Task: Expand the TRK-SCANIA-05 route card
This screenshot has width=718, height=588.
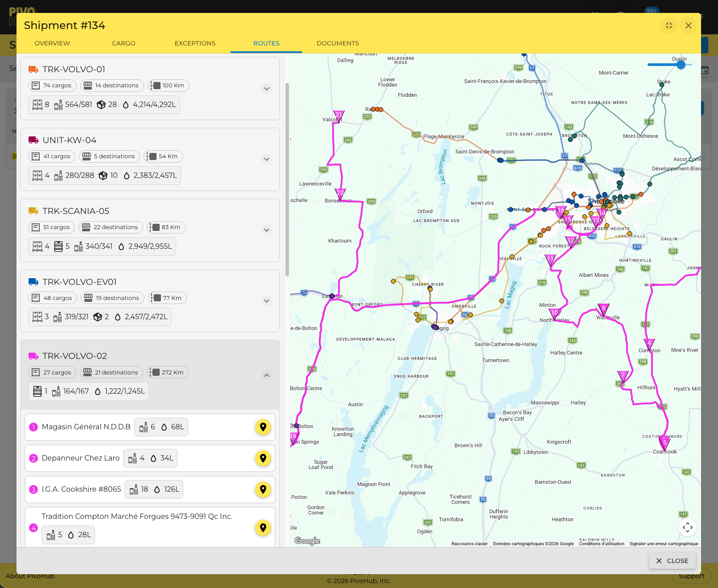Action: (267, 230)
